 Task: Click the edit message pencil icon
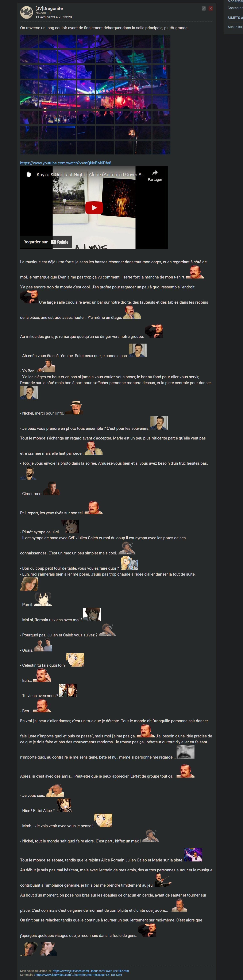point(204,8)
